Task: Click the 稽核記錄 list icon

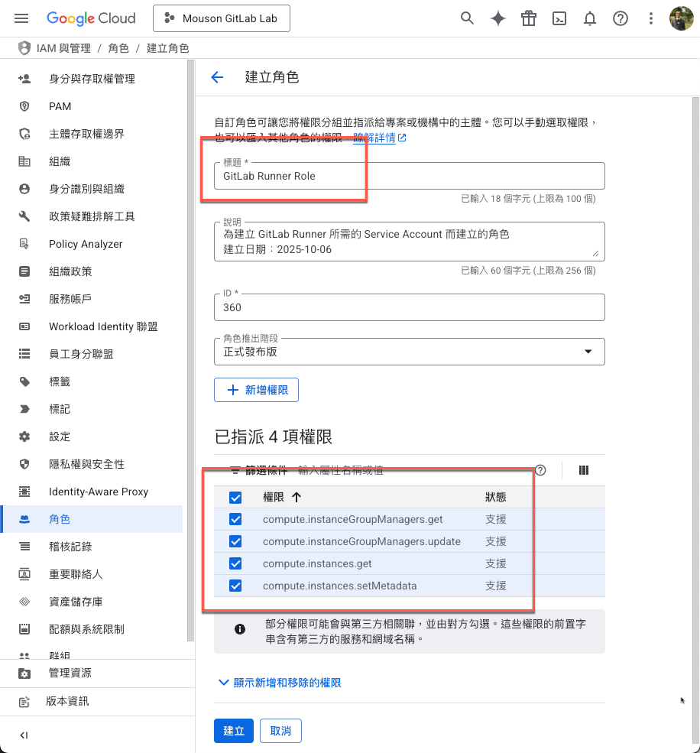Action: click(24, 547)
